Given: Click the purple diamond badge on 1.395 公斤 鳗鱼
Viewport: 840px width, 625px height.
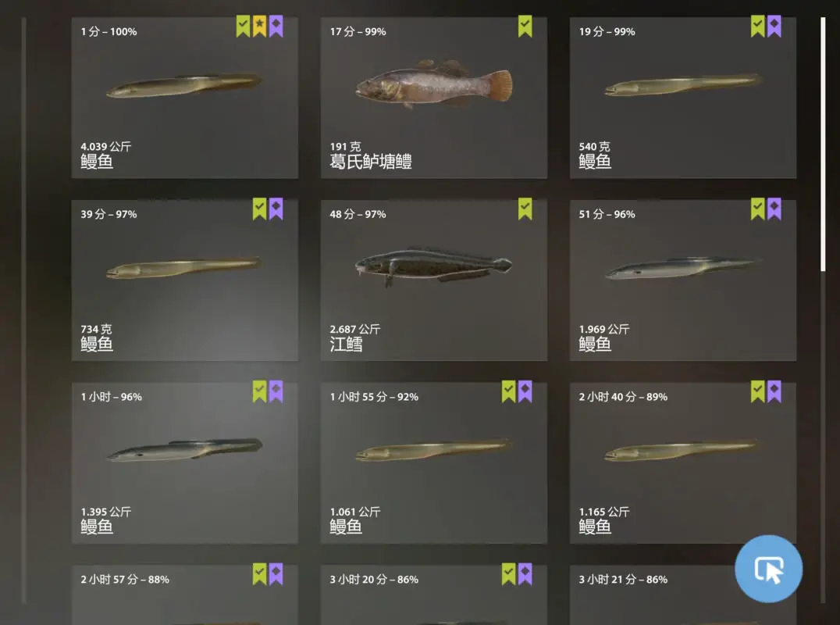Looking at the screenshot, I should click(276, 392).
